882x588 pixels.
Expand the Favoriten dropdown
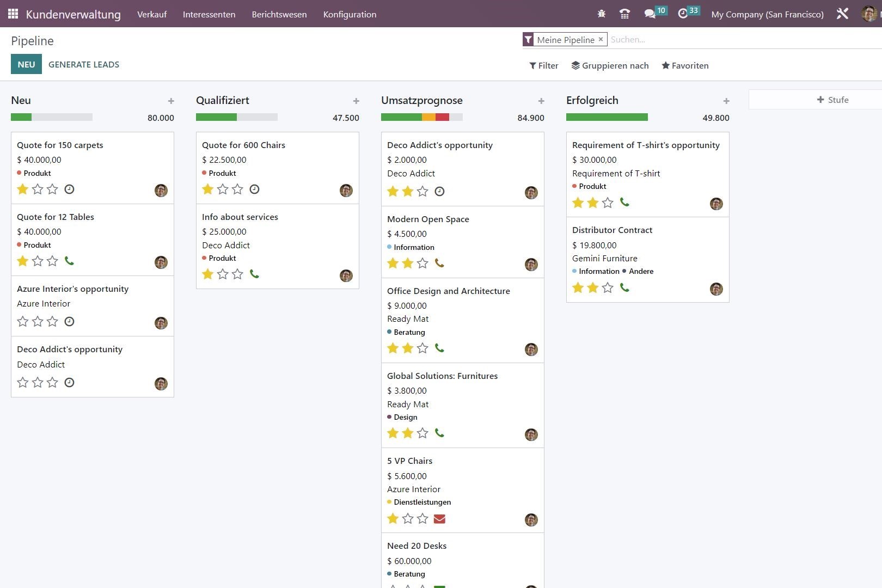point(685,65)
